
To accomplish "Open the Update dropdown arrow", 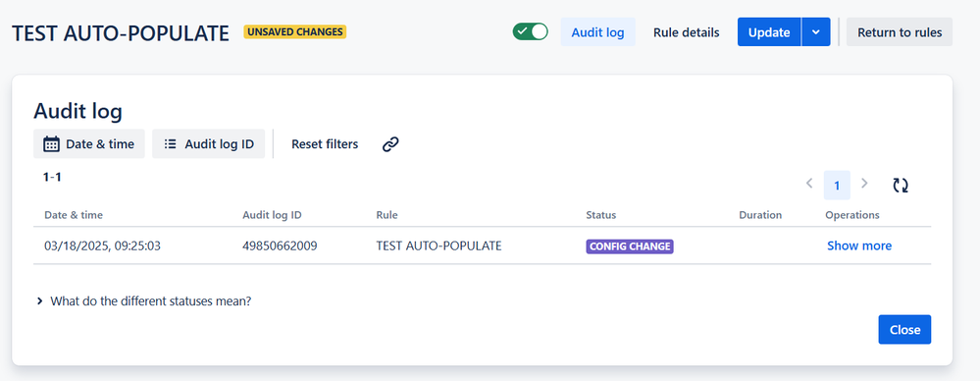I will point(815,31).
